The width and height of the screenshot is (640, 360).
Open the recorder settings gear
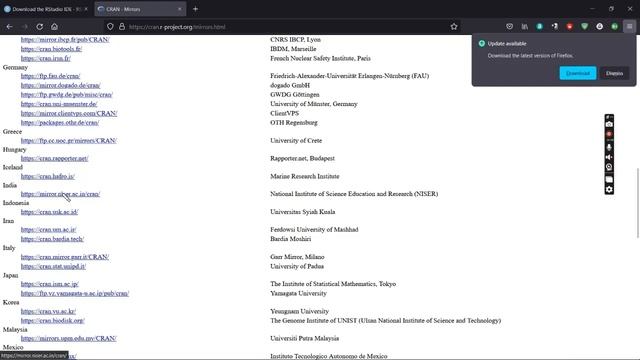609,189
